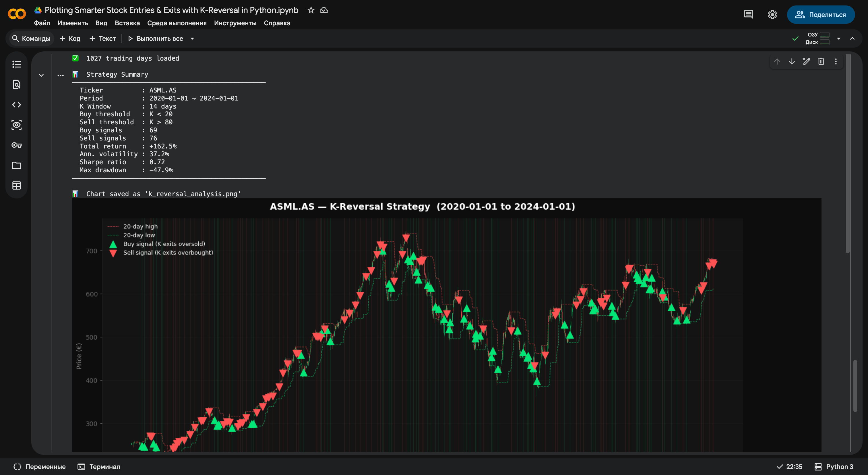This screenshot has height=475, width=868.
Task: Add a new Код cell
Action: pos(70,38)
